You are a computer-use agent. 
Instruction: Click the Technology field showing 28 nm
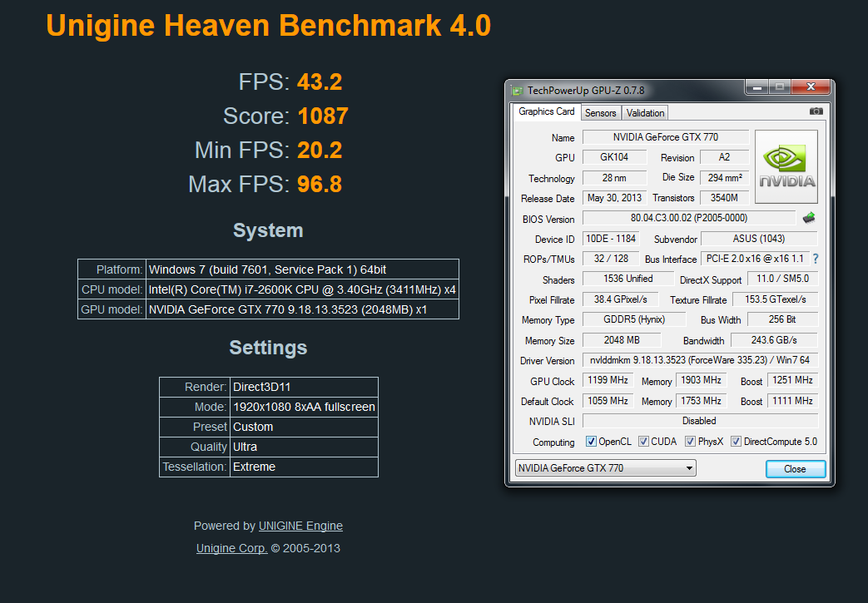614,178
